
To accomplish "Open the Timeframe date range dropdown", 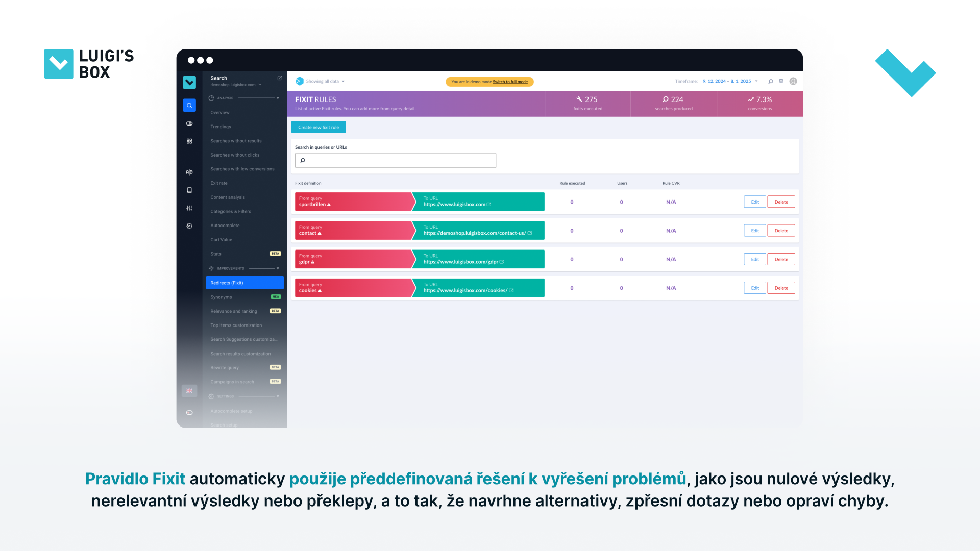I will tap(730, 81).
